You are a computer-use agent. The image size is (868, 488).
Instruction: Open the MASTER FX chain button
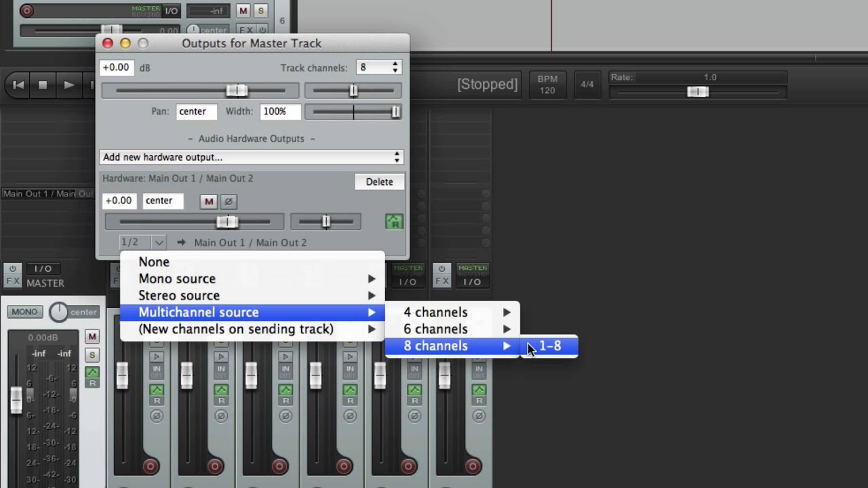coord(13,281)
